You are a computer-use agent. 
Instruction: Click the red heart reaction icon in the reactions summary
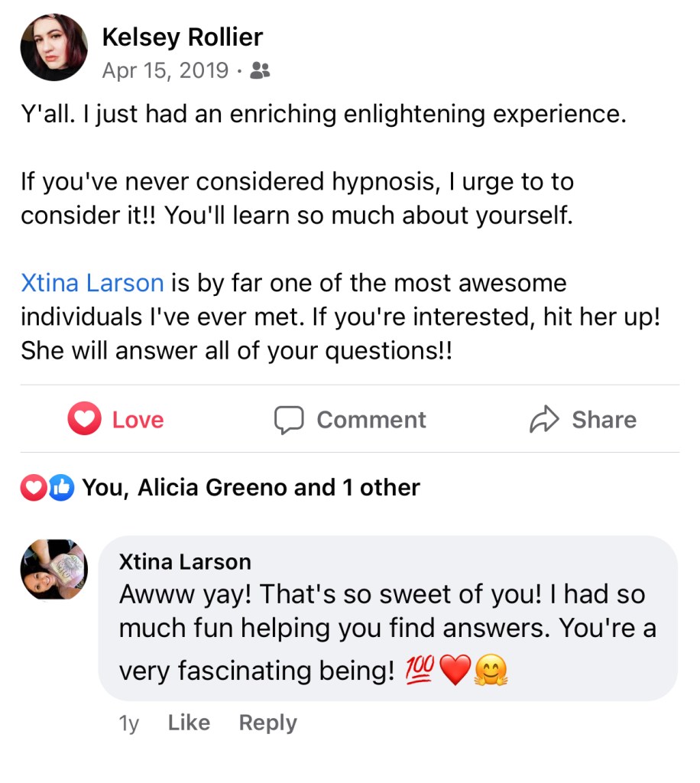pos(34,487)
